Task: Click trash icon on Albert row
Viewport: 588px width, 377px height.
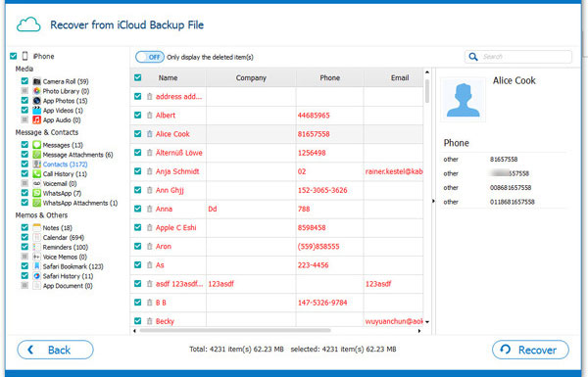Action: tap(149, 115)
